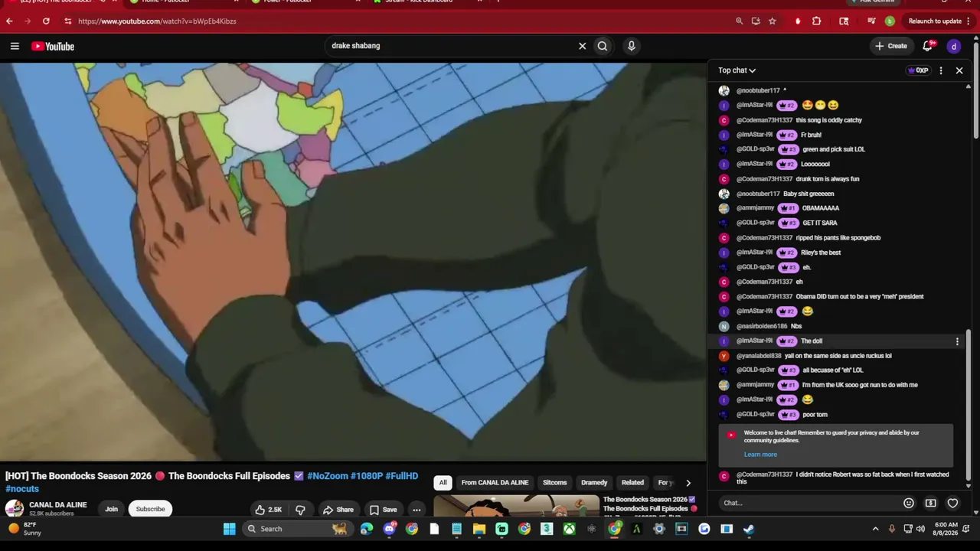
Task: Click message 'drunk tom is always fun'
Action: tap(828, 179)
